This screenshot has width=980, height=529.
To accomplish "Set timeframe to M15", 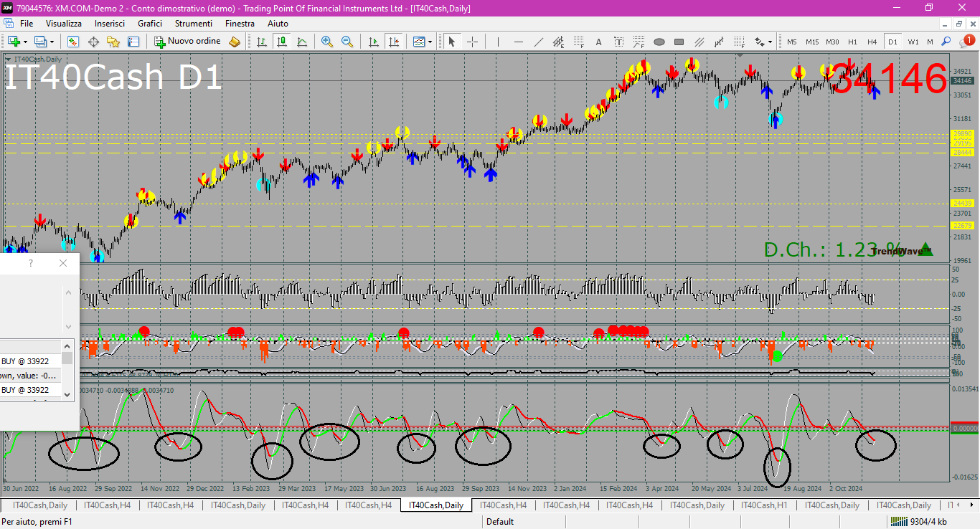I will [812, 42].
